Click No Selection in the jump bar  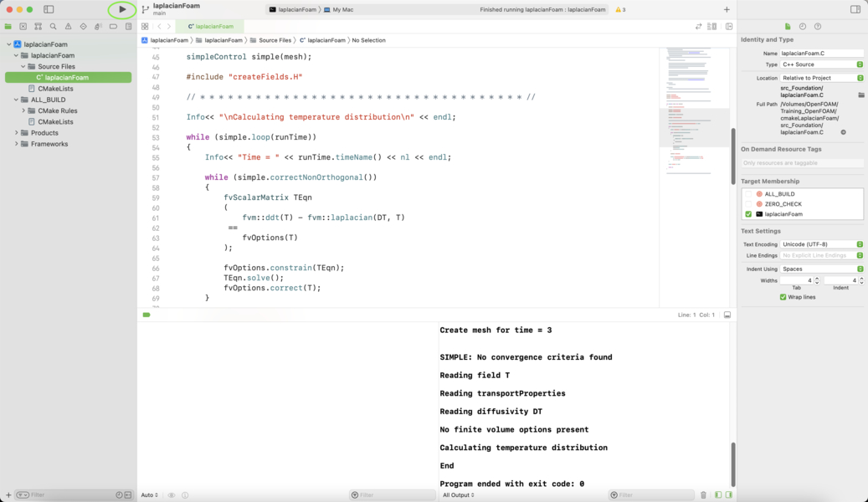368,40
